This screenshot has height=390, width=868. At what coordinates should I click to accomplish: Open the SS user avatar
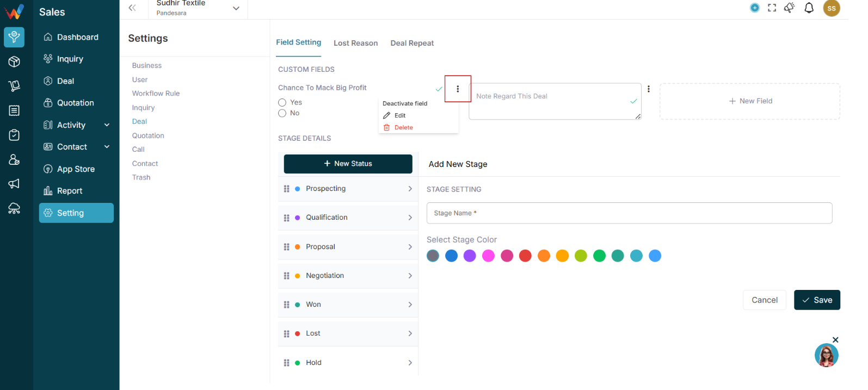[831, 8]
